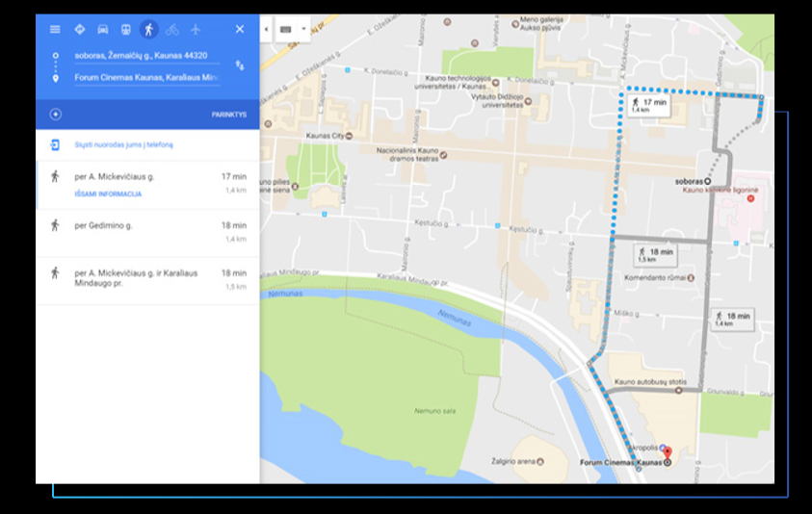This screenshot has height=514, width=812.
Task: Click the red destination pin marker
Action: coord(668,453)
